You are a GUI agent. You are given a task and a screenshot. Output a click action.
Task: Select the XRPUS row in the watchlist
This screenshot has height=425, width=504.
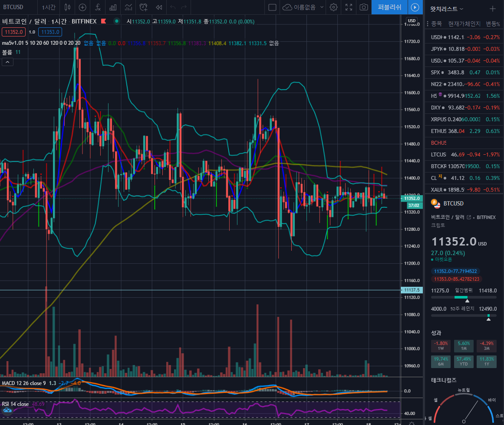[x=464, y=120]
